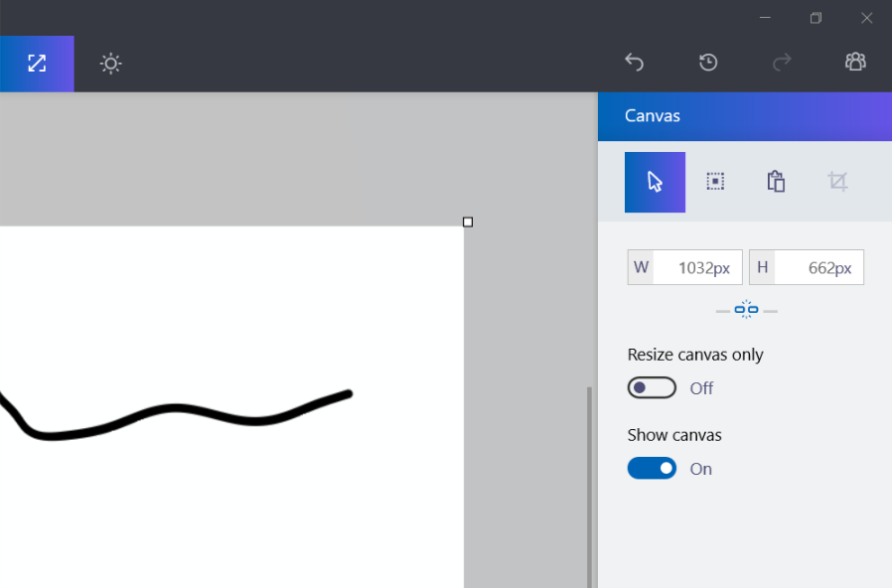Select the Crop tool
The height and width of the screenshot is (588, 892).
(837, 182)
